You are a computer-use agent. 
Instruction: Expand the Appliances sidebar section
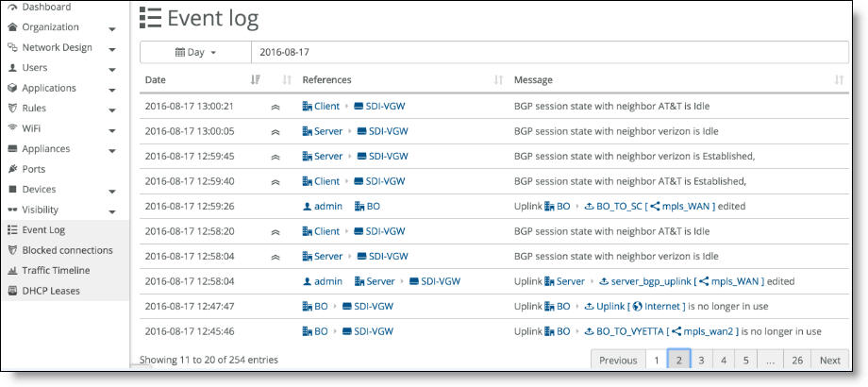click(112, 151)
